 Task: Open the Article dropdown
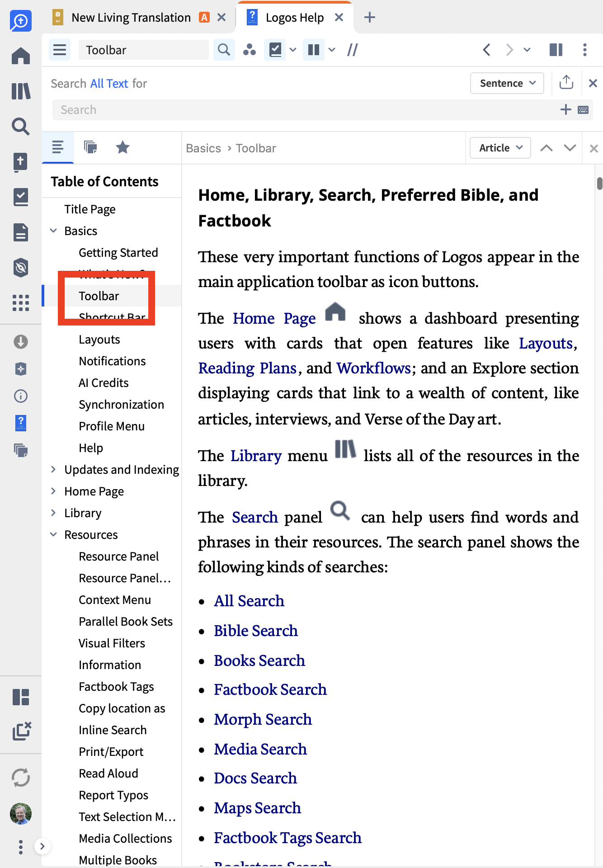click(x=500, y=148)
